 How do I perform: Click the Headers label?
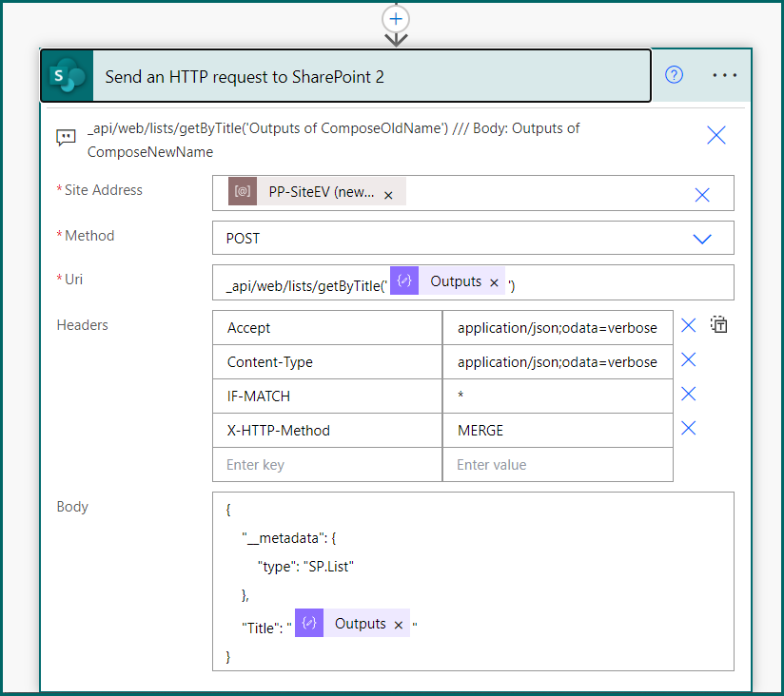click(82, 325)
